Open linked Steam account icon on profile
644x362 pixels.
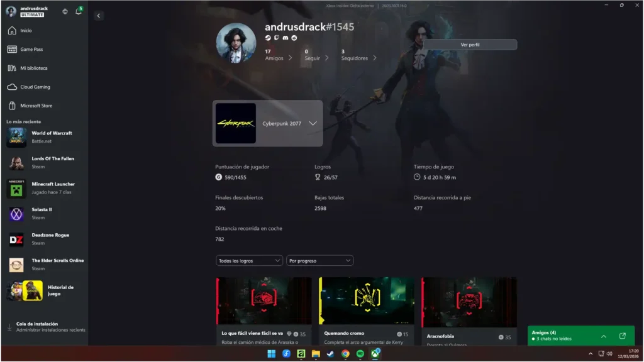click(268, 38)
